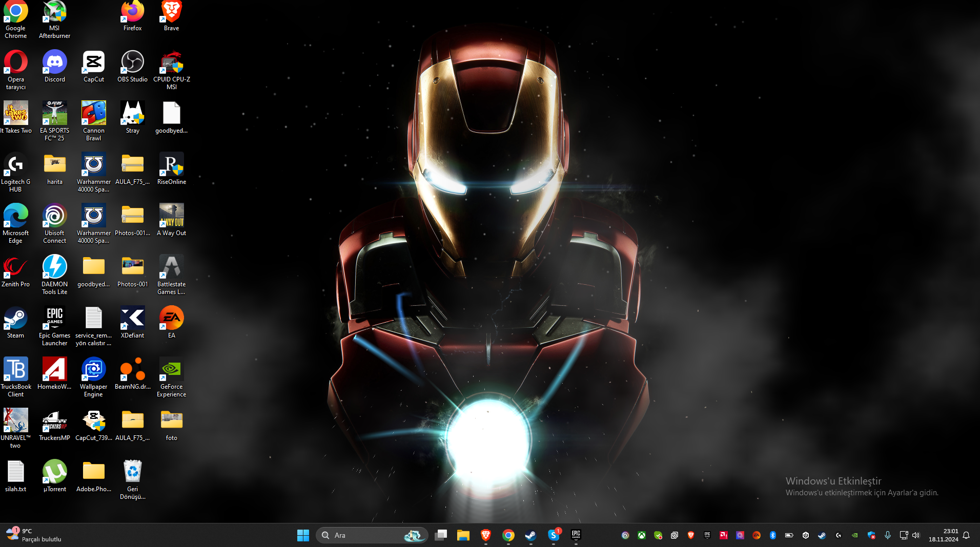Select the blank goodbyed file icon

click(x=172, y=118)
